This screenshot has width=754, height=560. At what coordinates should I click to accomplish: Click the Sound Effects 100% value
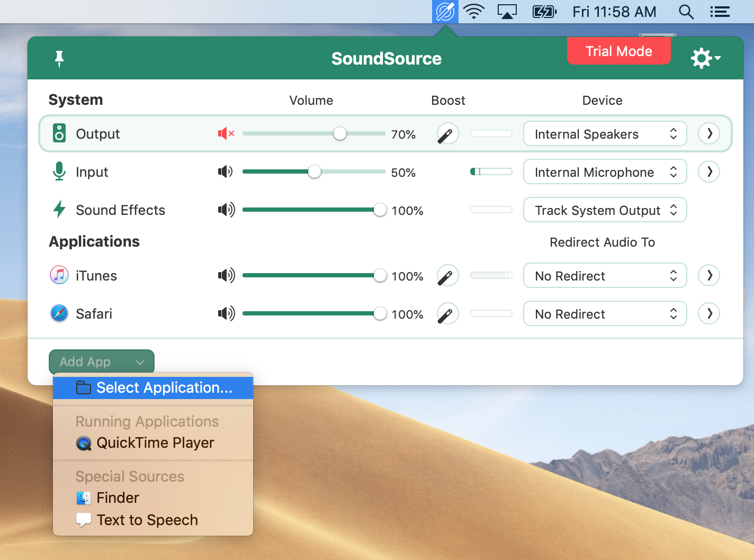408,211
